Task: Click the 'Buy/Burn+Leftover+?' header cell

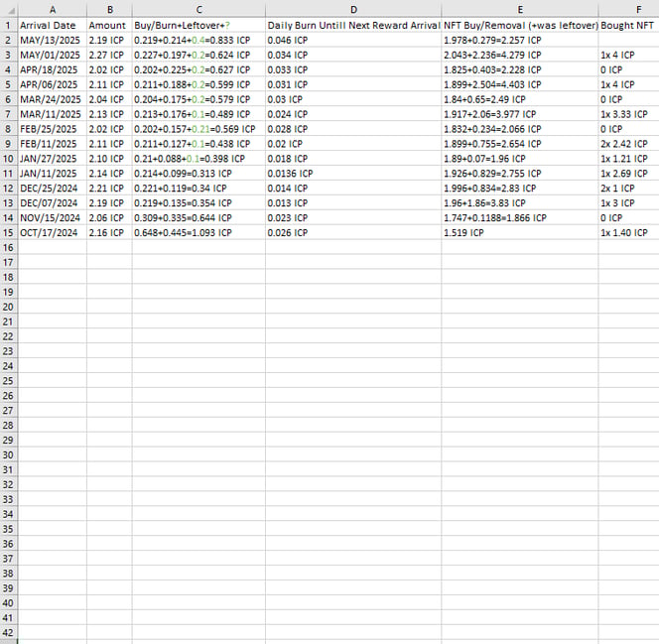Action: (x=198, y=25)
